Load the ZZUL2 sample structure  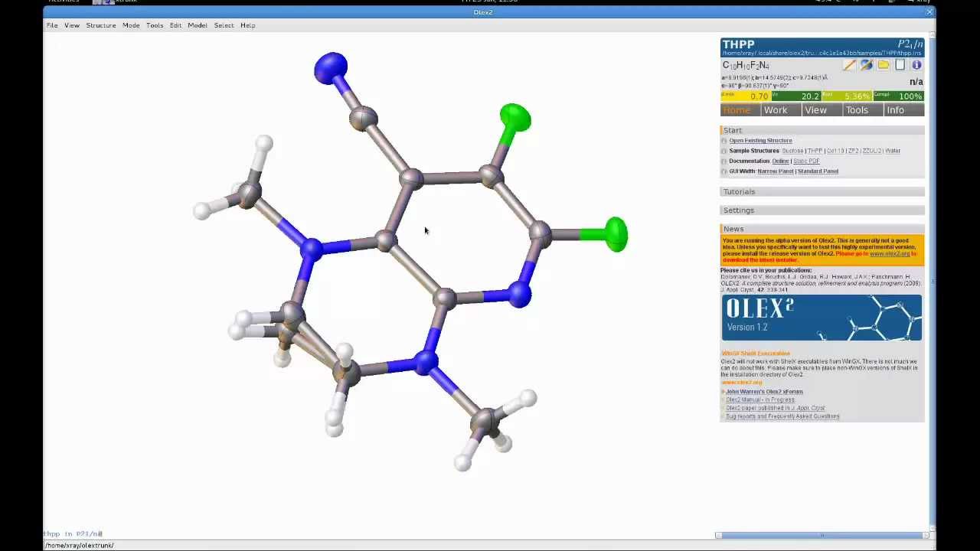[872, 151]
